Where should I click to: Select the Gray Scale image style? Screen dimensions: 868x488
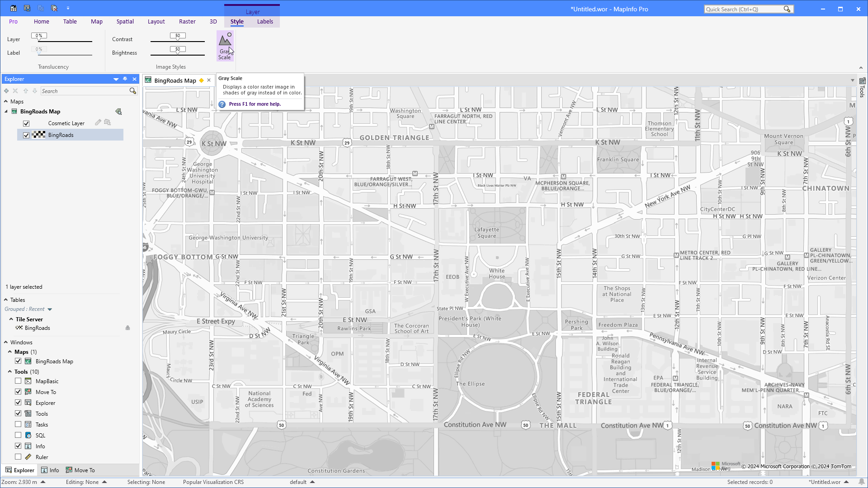[x=225, y=45]
